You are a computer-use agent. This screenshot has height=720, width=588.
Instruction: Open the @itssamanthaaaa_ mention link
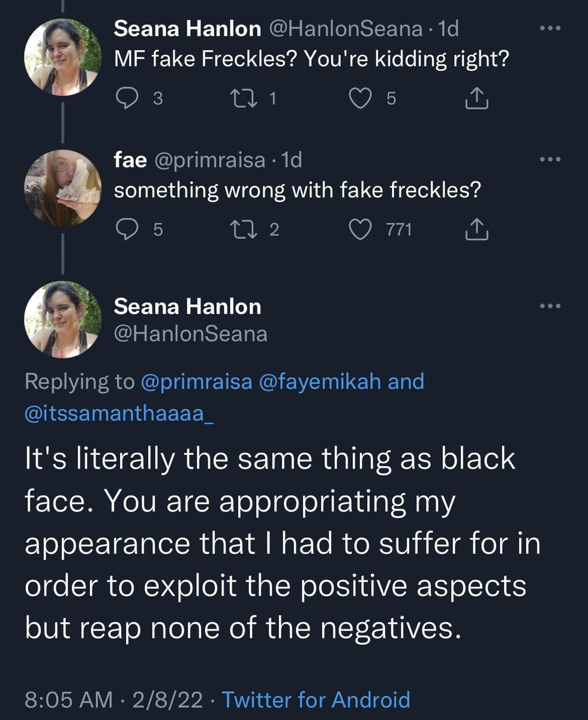[118, 413]
